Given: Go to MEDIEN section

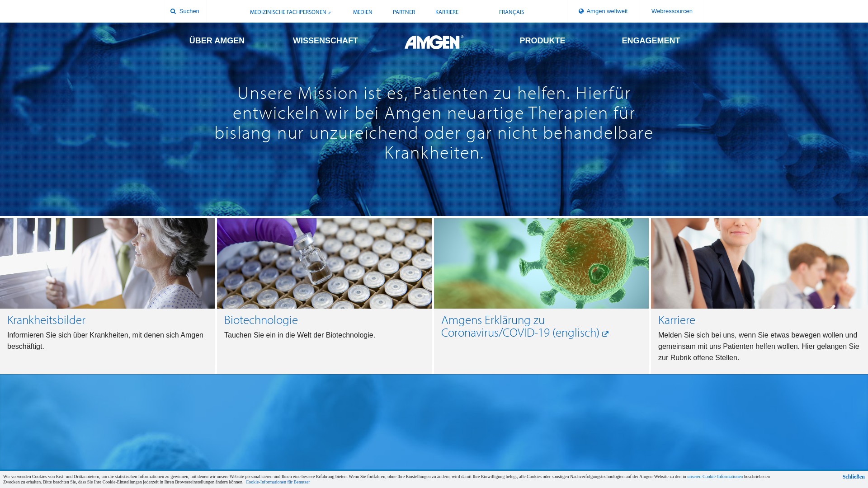Looking at the screenshot, I should [x=363, y=12].
